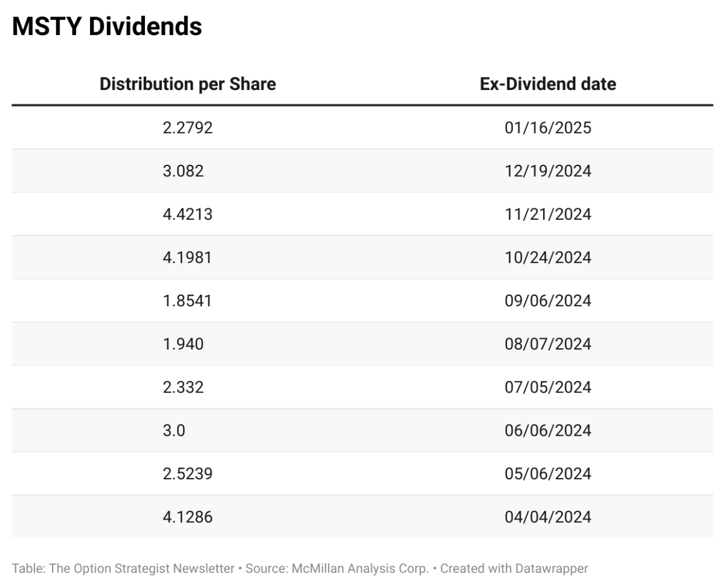The height and width of the screenshot is (588, 725).
Task: Click the 4.1286 distribution value
Action: click(187, 517)
